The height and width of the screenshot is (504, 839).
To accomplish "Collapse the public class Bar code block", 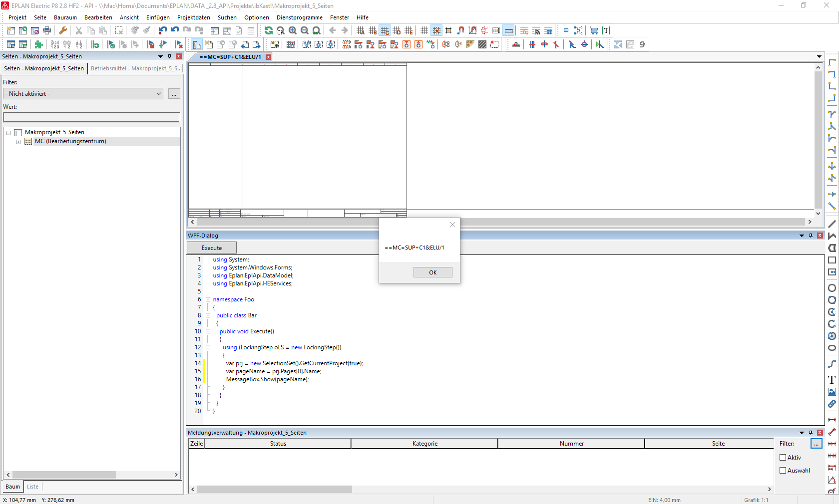I will point(208,315).
